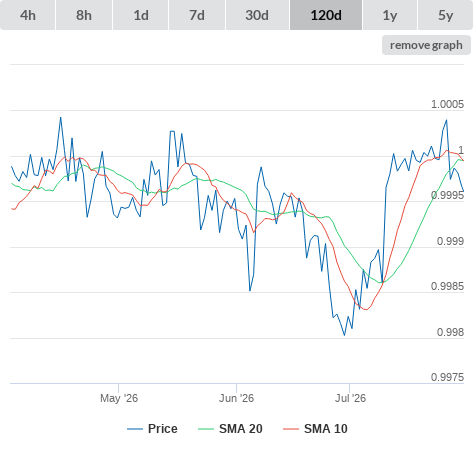The height and width of the screenshot is (455, 474).
Task: Show the 5y price history
Action: (x=446, y=15)
